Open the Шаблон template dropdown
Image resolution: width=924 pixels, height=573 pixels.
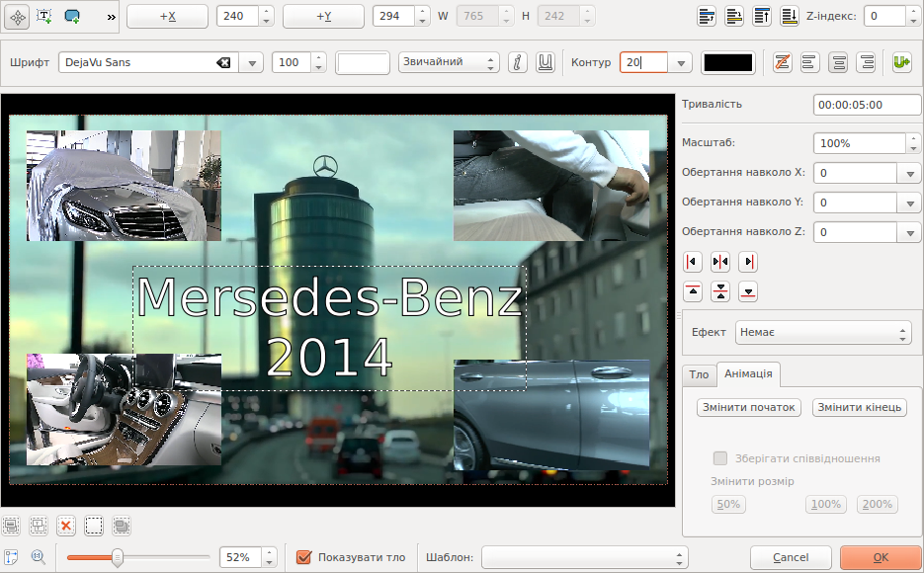[585, 557]
